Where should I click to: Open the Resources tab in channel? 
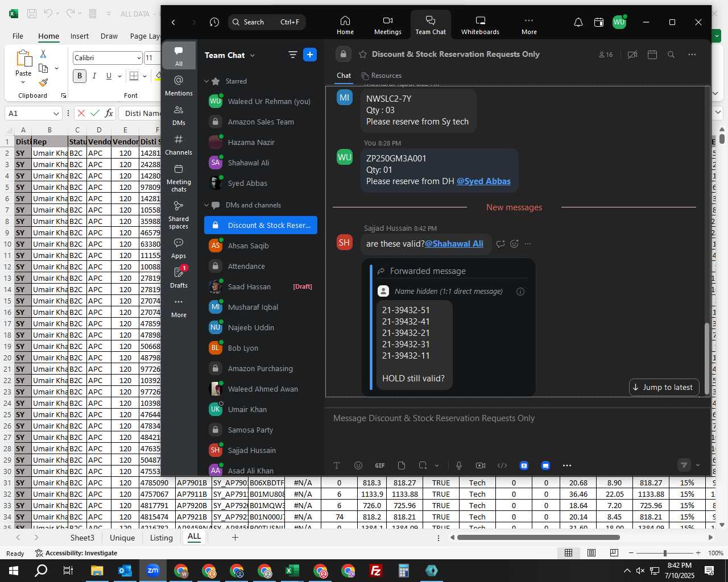coord(382,76)
